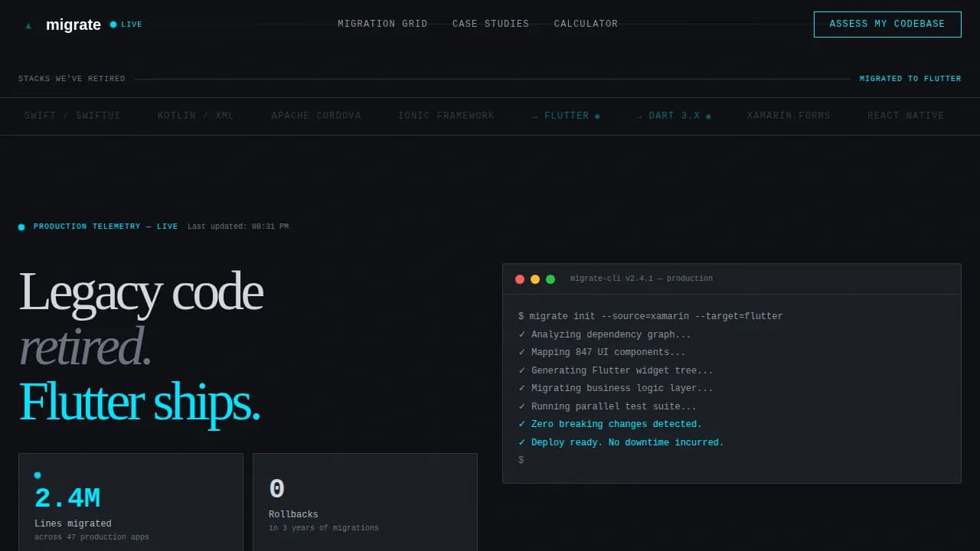This screenshot has width=980, height=551.
Task: Click the 'Rollbacks' label
Action: [x=293, y=515]
